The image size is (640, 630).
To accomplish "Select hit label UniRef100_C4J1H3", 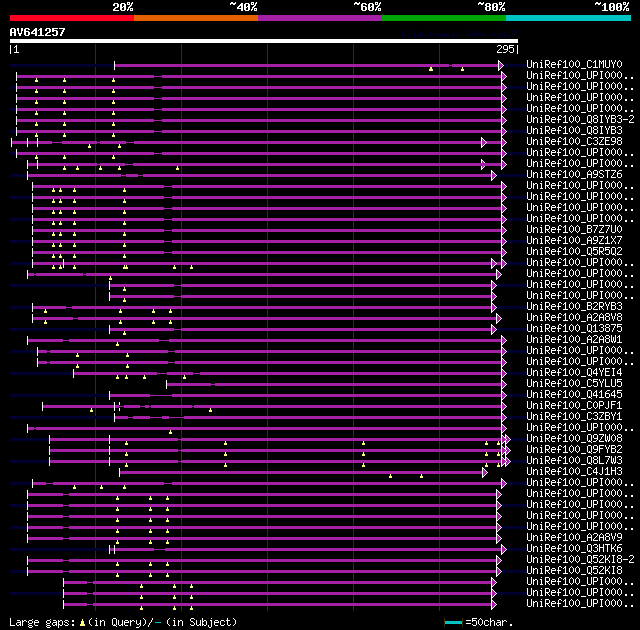I will (574, 472).
